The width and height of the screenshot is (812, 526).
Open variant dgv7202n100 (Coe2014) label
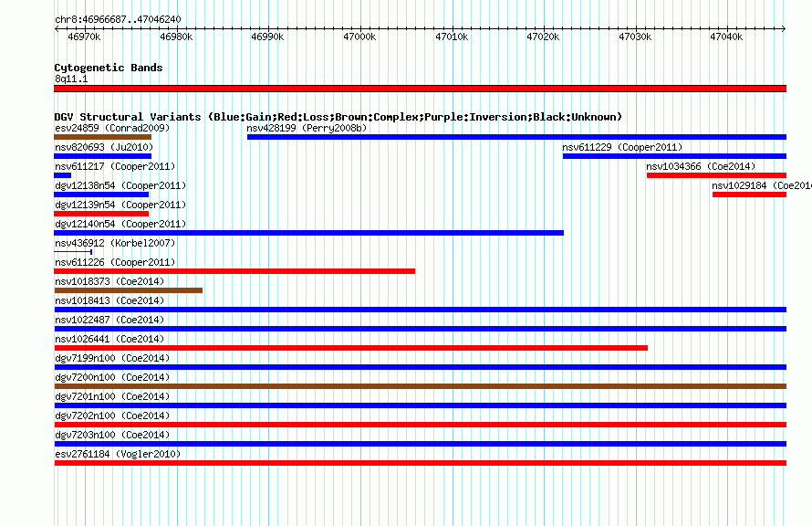pos(112,416)
